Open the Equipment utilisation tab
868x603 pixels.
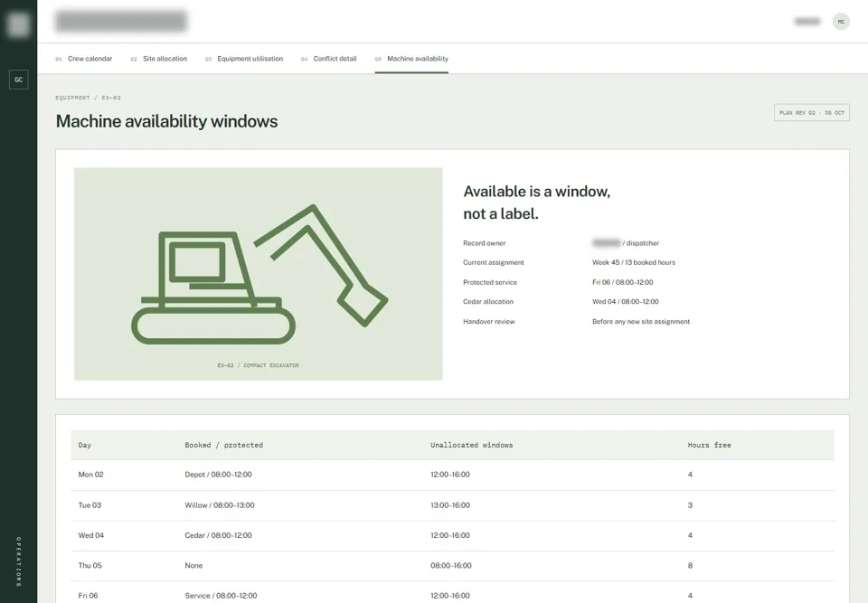tap(244, 59)
